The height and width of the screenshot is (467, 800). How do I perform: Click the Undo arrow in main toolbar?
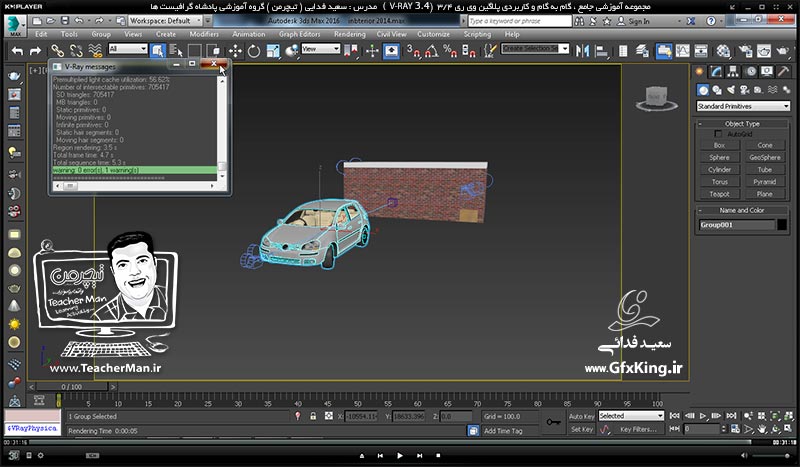click(x=17, y=51)
